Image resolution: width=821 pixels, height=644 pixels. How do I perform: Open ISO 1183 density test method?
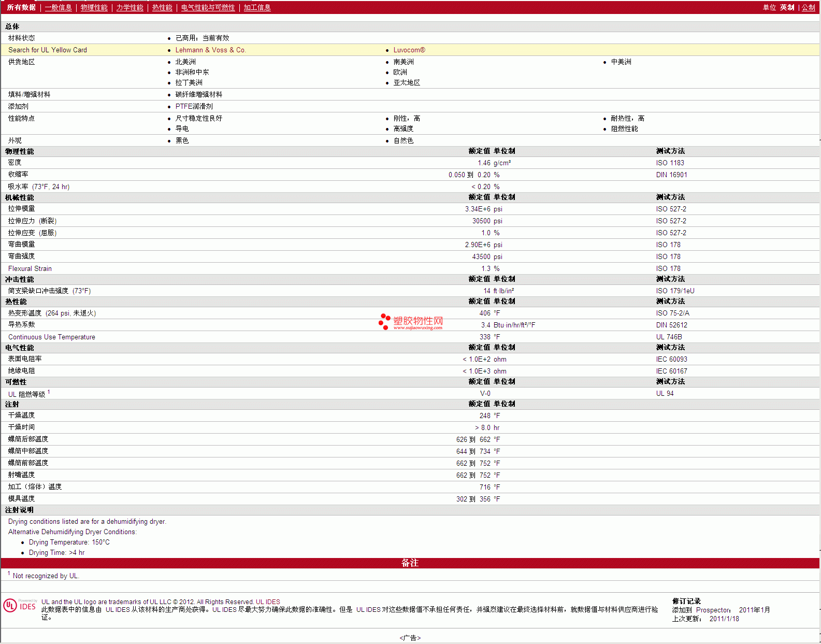pyautogui.click(x=670, y=163)
